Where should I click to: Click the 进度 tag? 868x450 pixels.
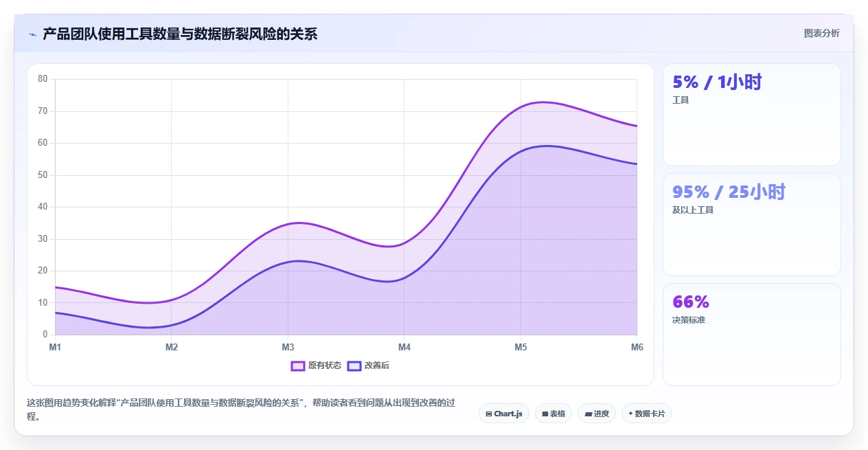(x=597, y=414)
